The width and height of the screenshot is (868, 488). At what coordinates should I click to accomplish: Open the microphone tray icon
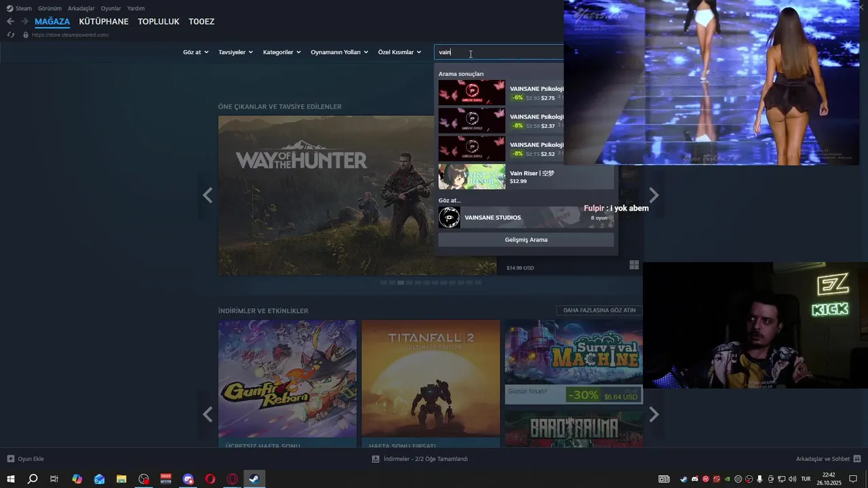tap(760, 479)
